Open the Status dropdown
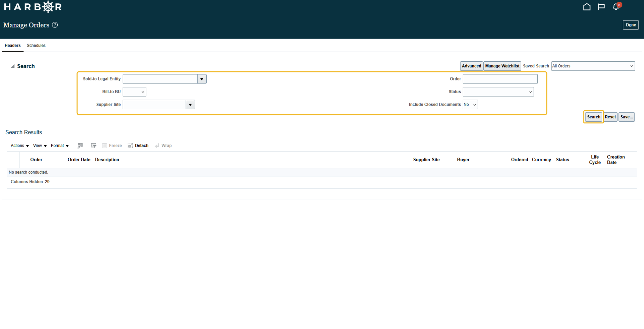The height and width of the screenshot is (329, 644). pos(498,92)
